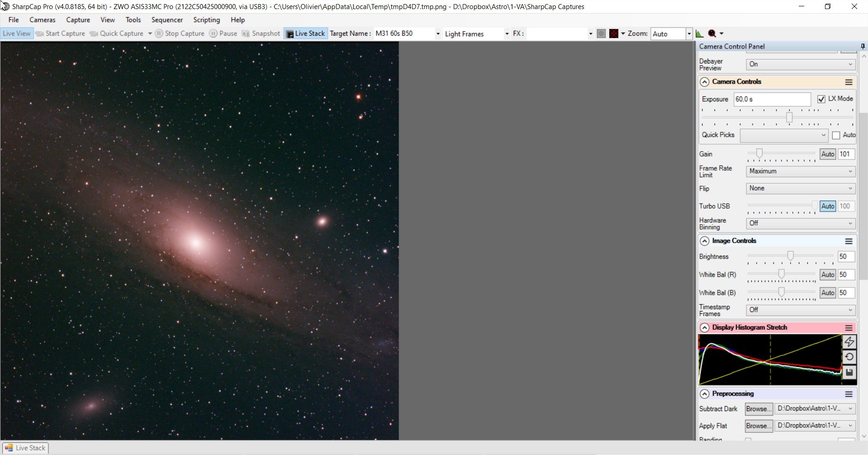The image size is (868, 455).
Task: Toggle Auto for White Bal (B)
Action: coord(828,292)
